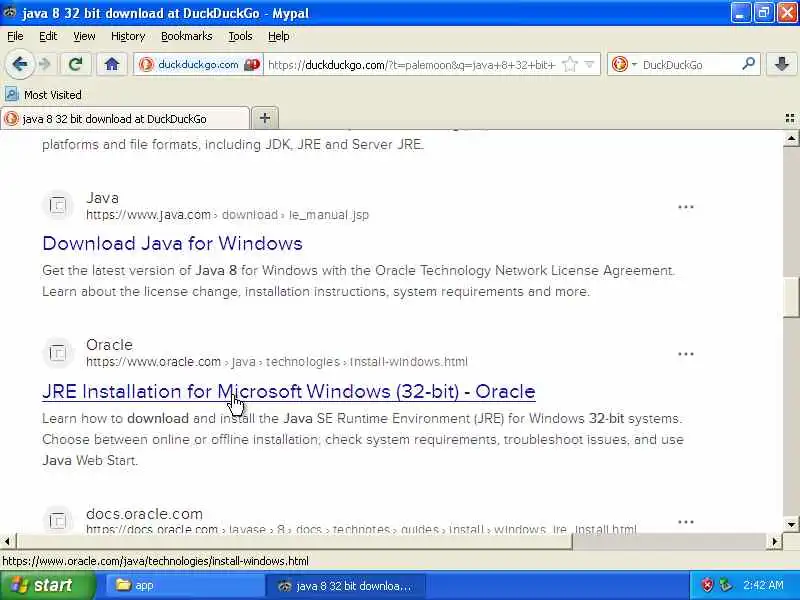Screen dimensions: 800x600
Task: Open the home page
Action: coord(112,64)
